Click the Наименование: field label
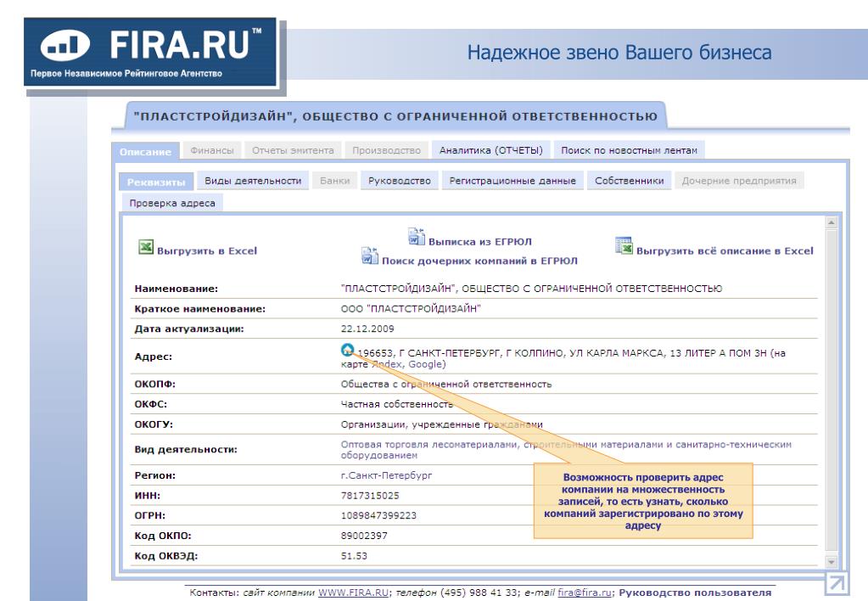This screenshot has height=601, width=868. click(176, 289)
